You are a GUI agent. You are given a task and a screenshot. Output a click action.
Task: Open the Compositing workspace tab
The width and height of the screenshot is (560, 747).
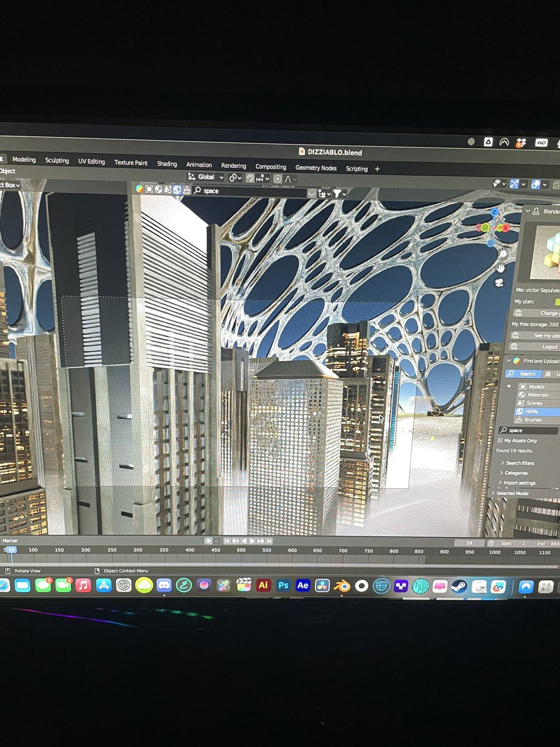pyautogui.click(x=271, y=167)
